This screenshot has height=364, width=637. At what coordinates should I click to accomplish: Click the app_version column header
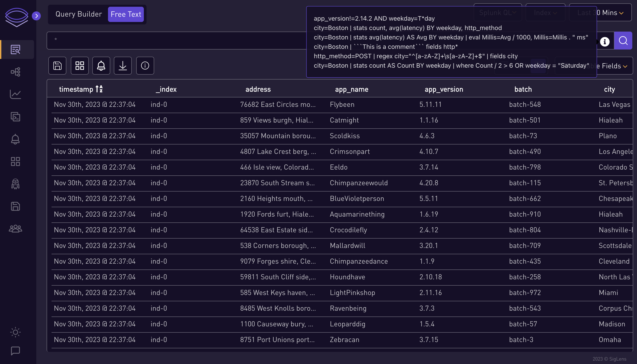point(444,89)
